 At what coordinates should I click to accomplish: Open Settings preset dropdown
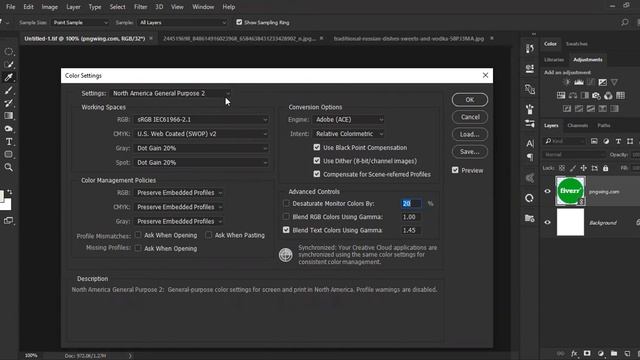171,93
